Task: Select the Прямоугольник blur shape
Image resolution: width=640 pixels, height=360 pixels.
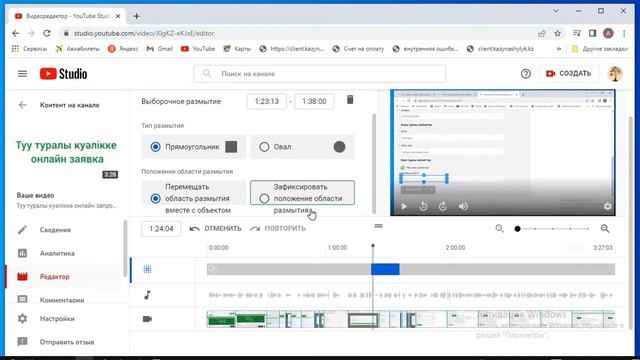Action: click(194, 147)
